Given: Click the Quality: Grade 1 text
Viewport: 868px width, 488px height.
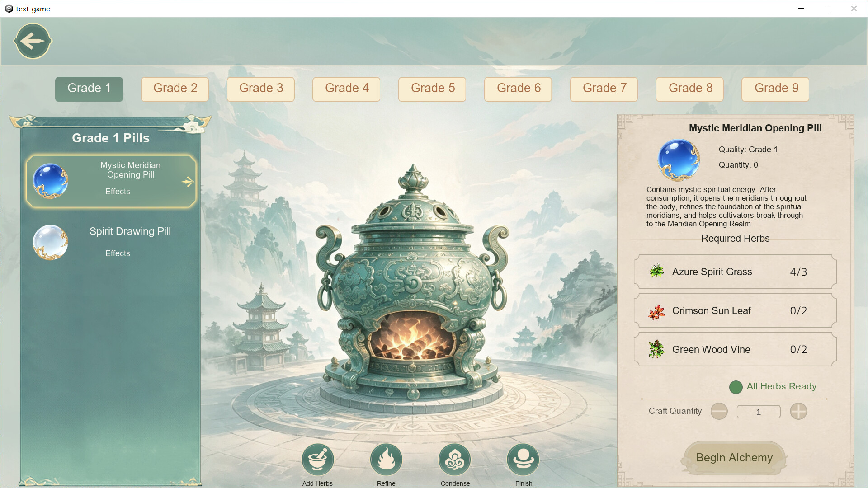Looking at the screenshot, I should tap(748, 150).
